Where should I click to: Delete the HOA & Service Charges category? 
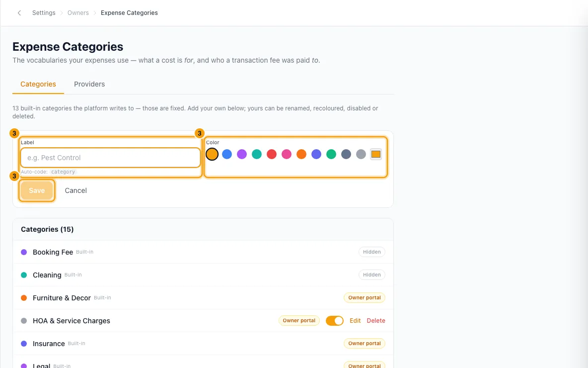coord(376,321)
